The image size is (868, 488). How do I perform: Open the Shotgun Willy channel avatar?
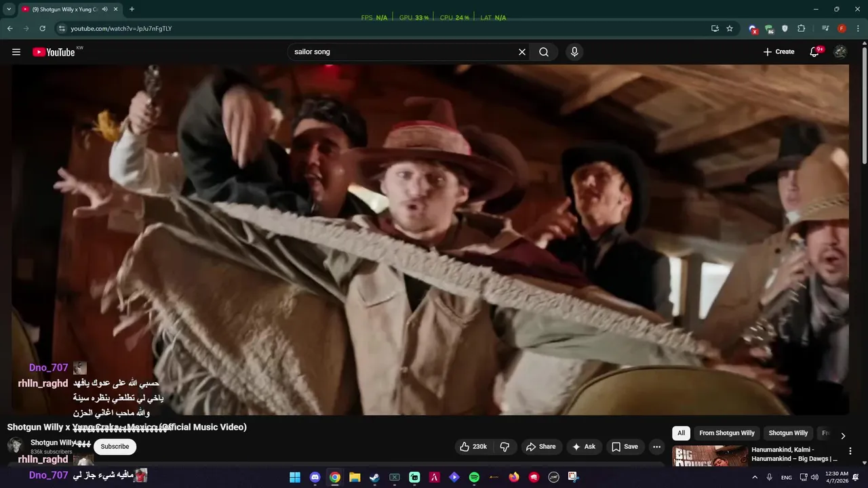click(15, 446)
